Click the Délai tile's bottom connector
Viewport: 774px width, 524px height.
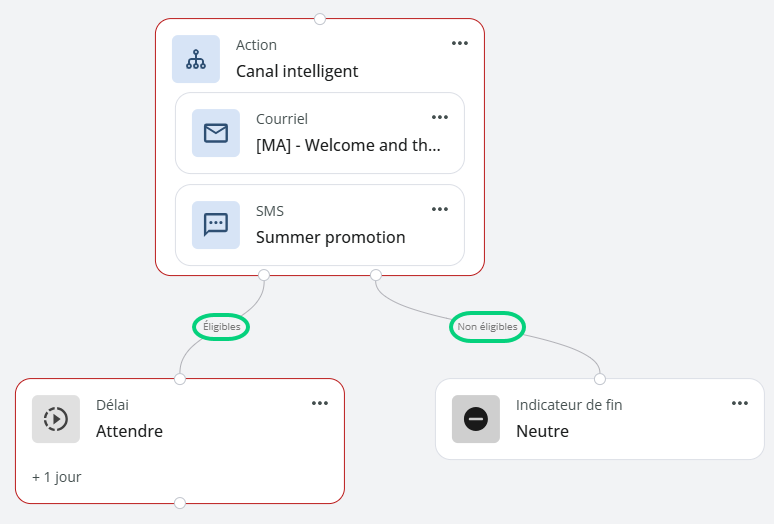coord(180,503)
